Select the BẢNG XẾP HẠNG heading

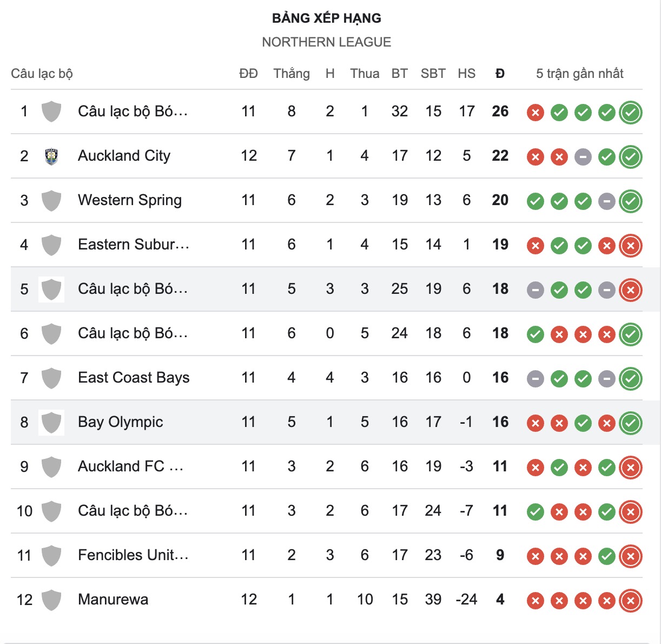pyautogui.click(x=327, y=18)
